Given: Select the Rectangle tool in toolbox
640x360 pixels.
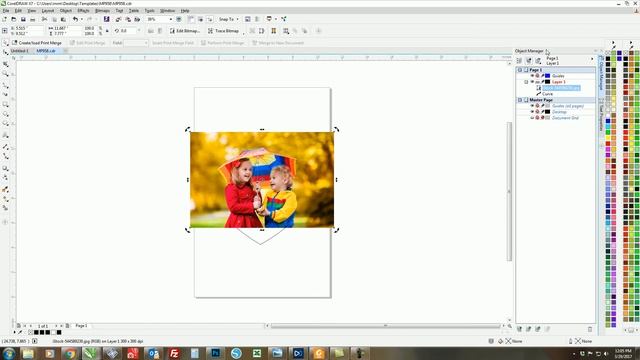Looking at the screenshot, I should (5, 104).
